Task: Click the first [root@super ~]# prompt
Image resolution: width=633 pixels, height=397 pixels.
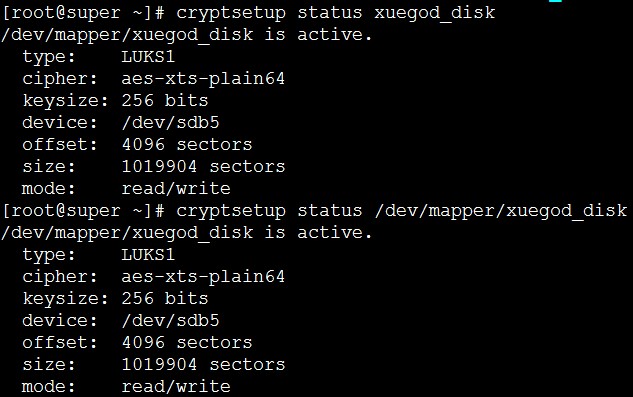Action: (83, 13)
